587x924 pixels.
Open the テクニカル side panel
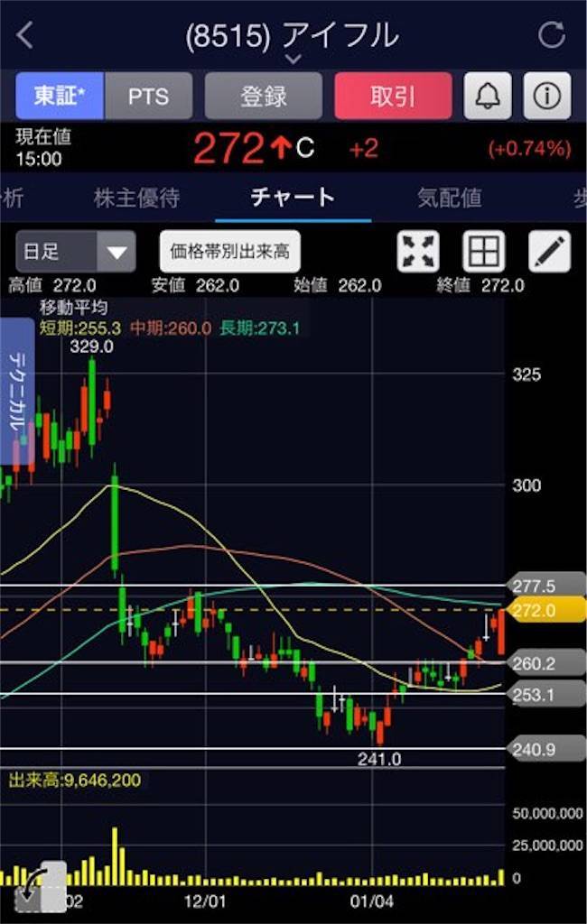(17, 392)
